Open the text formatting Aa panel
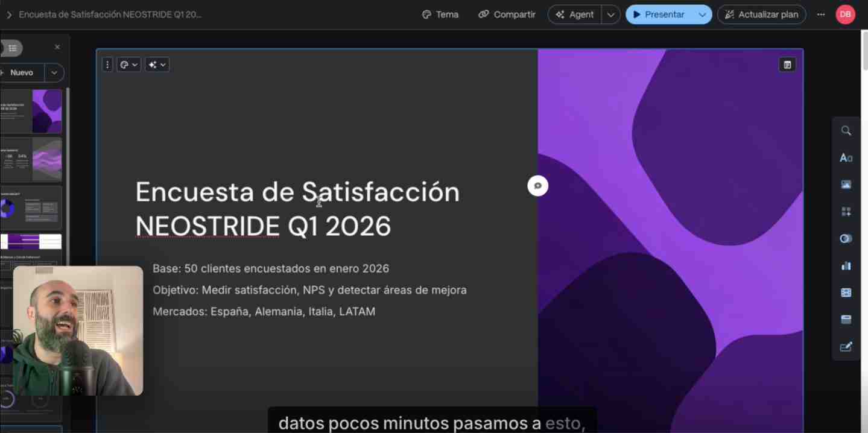Image resolution: width=868 pixels, height=433 pixels. point(846,158)
